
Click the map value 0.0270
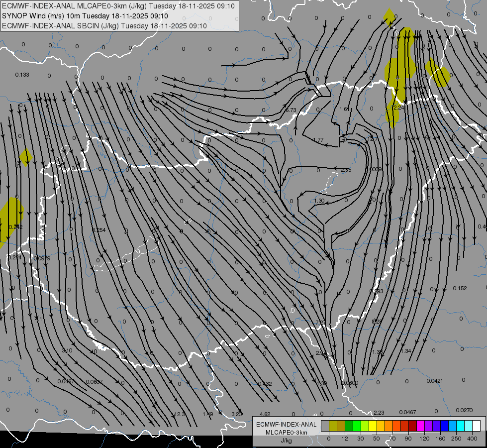(464, 410)
